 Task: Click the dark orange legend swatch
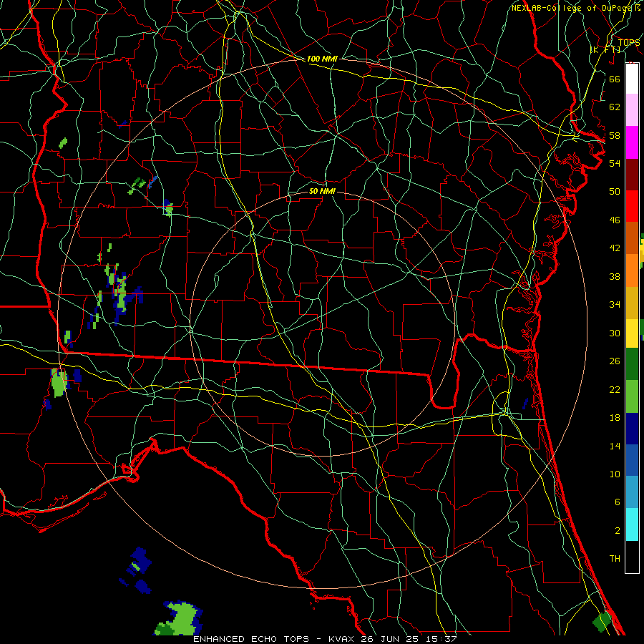pos(632,238)
